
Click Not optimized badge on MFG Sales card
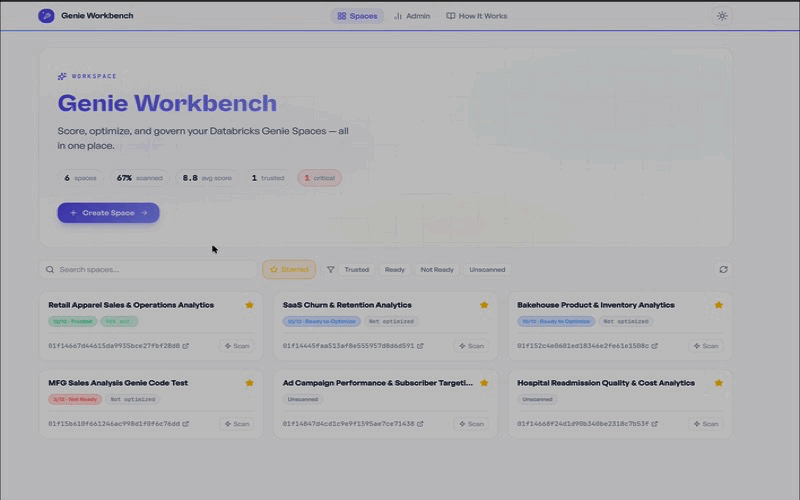[x=133, y=399]
